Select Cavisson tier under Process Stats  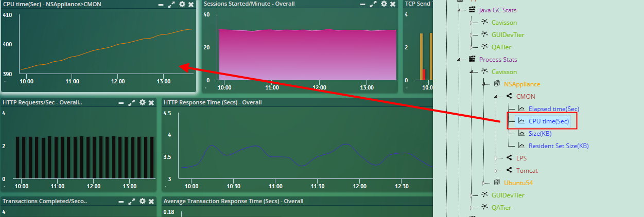(504, 72)
